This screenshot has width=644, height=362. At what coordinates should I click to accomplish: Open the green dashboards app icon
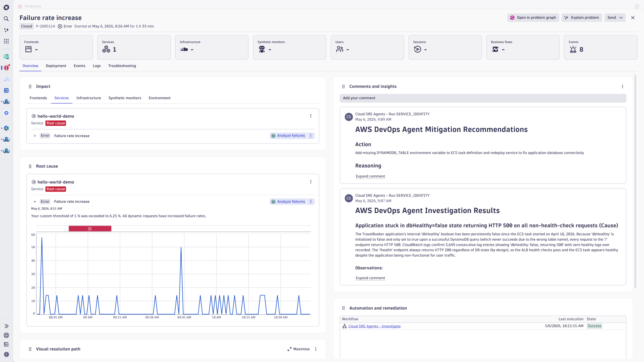pos(6,57)
